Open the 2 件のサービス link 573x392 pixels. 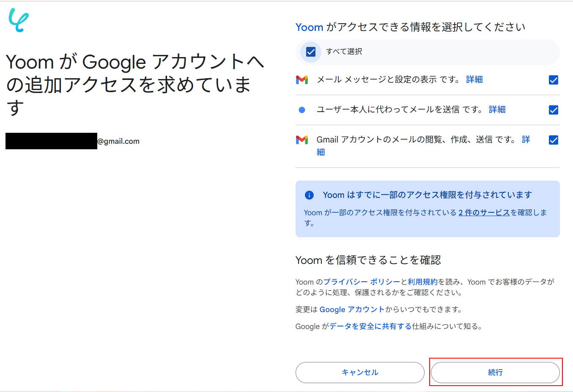click(x=484, y=213)
